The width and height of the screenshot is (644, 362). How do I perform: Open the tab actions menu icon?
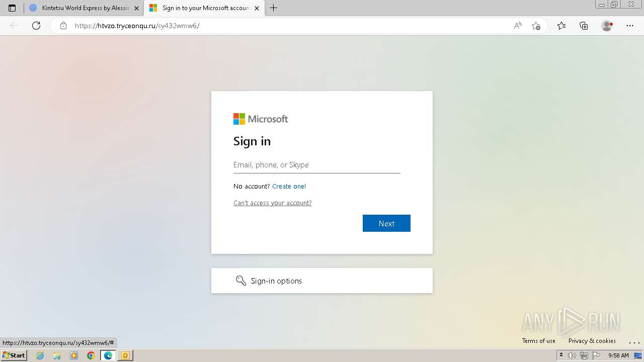pos(12,8)
